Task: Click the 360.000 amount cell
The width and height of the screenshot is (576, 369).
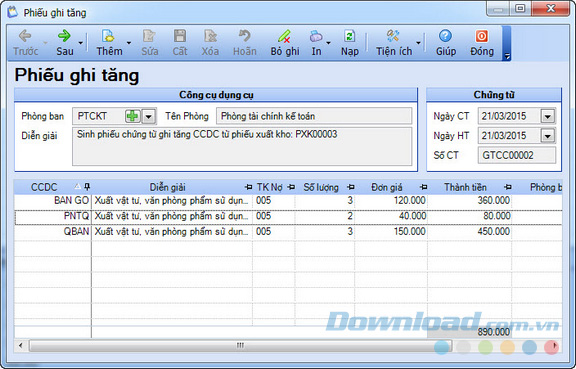Action: [x=469, y=201]
